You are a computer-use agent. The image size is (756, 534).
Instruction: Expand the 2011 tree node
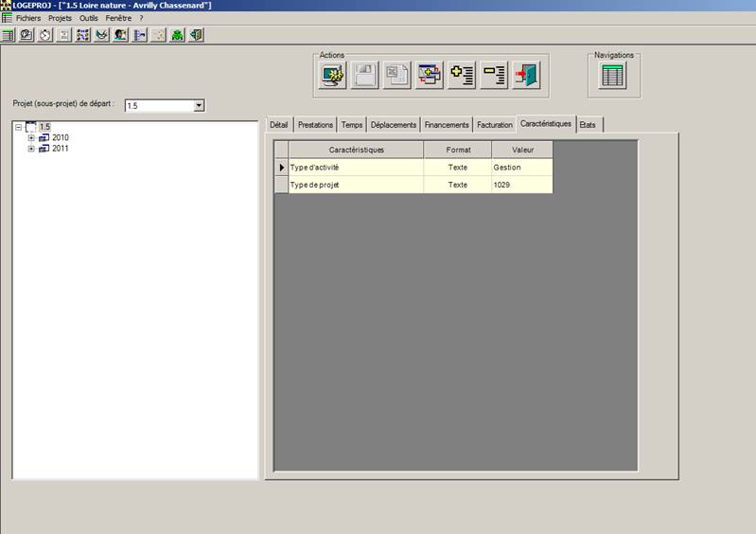pyautogui.click(x=31, y=149)
